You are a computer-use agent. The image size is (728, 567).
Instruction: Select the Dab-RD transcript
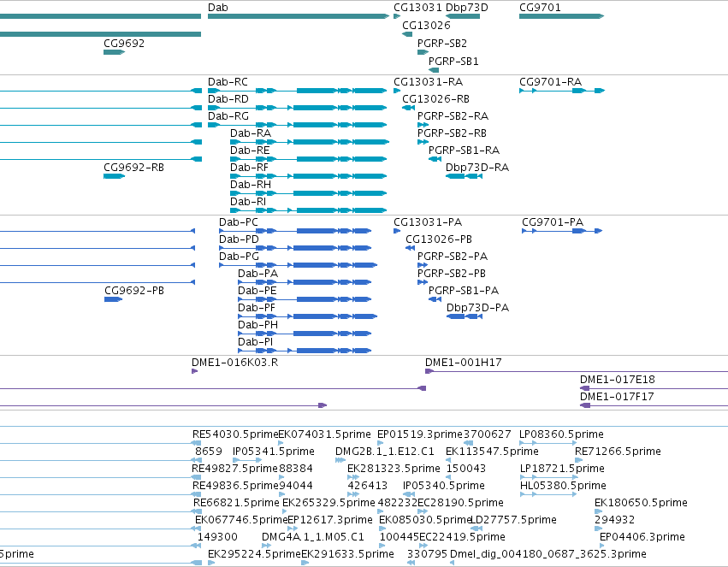point(297,108)
